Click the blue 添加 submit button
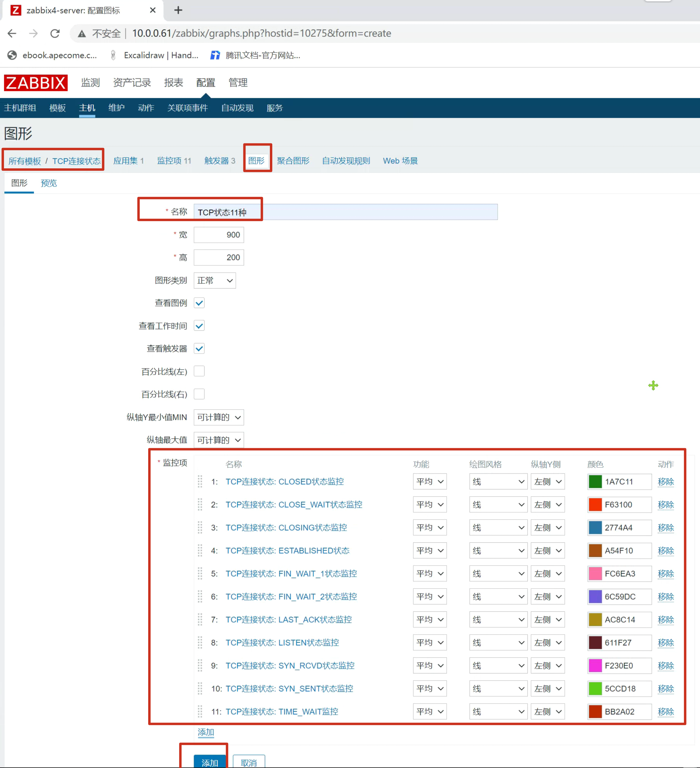700x768 pixels. point(210,762)
